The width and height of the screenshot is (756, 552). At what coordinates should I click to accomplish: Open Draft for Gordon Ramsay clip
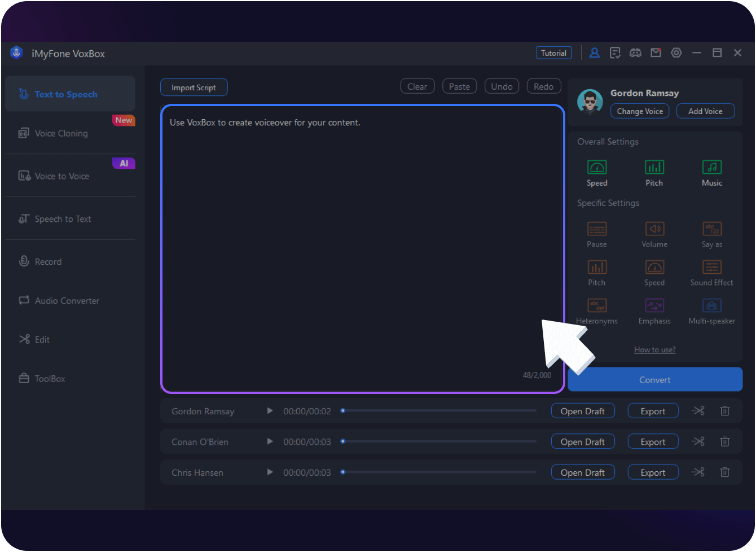click(583, 411)
